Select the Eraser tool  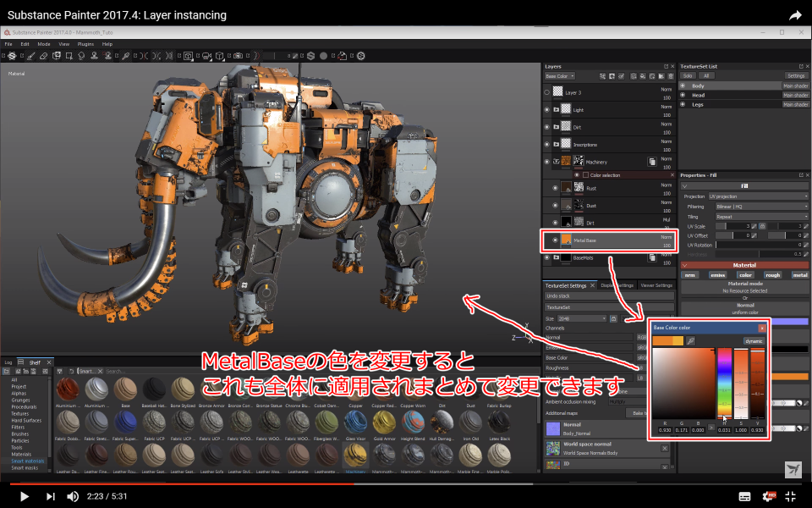click(x=43, y=56)
